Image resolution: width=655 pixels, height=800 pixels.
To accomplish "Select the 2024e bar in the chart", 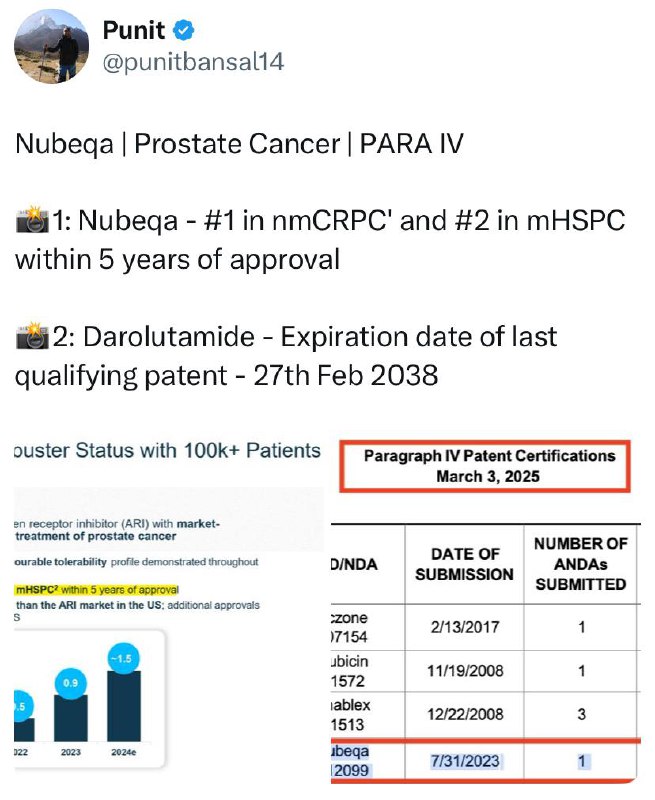I will coord(123,707).
